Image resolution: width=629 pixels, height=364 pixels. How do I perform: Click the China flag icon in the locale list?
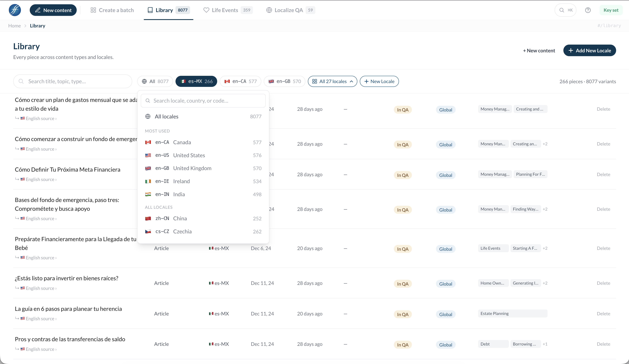(x=148, y=218)
